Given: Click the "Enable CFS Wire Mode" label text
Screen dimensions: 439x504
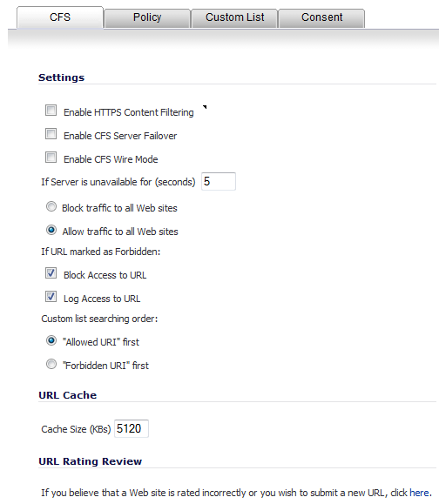Looking at the screenshot, I should pos(111,159).
